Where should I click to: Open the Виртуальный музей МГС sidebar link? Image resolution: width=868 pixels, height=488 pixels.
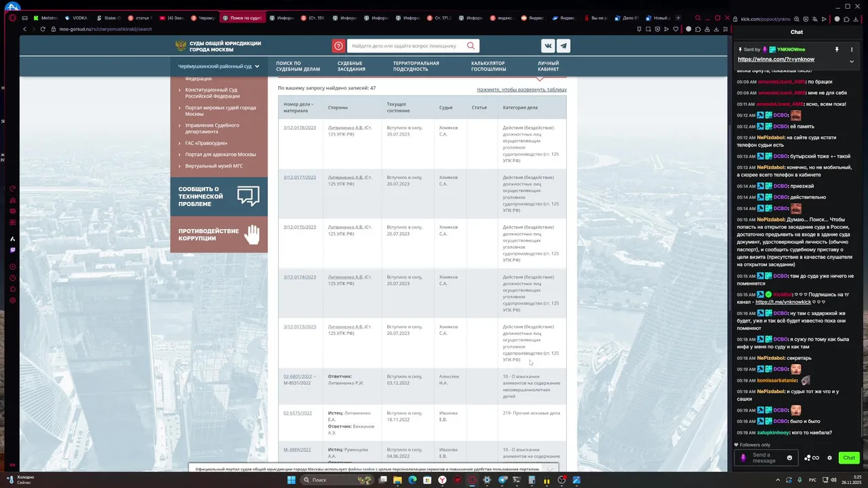pos(214,166)
